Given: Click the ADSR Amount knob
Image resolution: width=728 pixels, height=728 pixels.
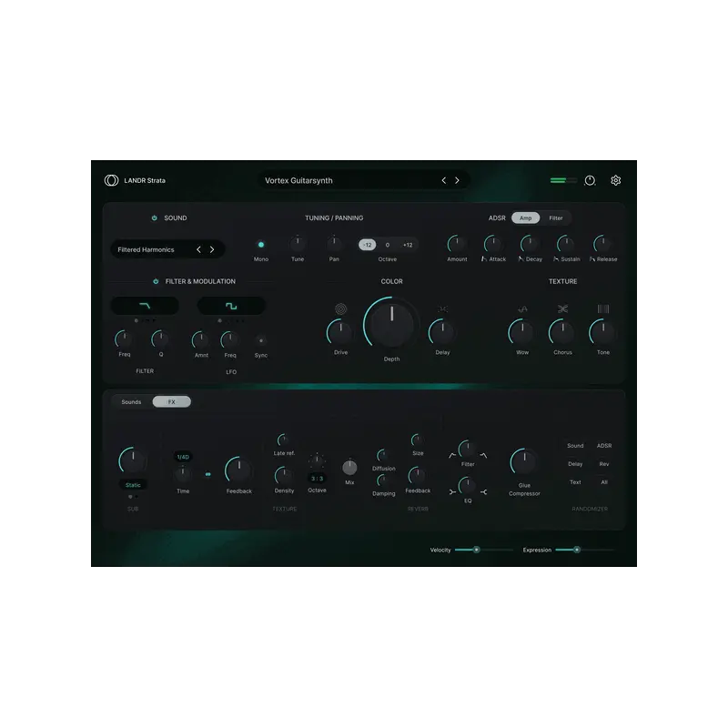Looking at the screenshot, I should [x=457, y=243].
